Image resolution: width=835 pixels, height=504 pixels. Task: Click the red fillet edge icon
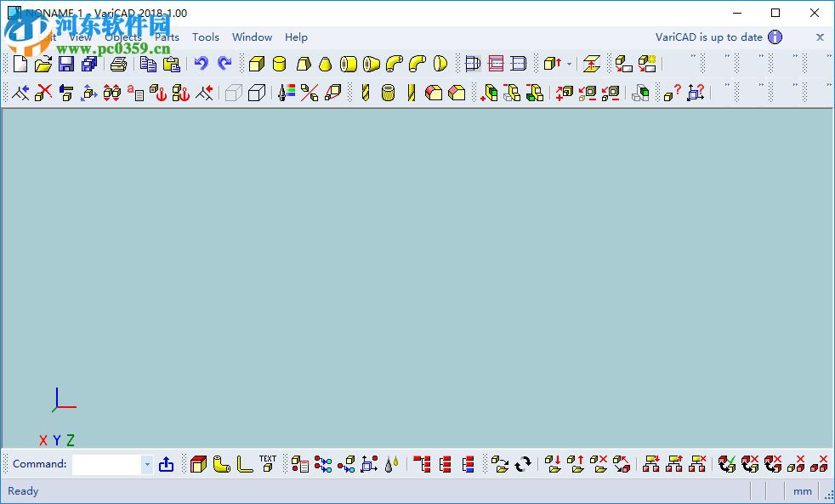434,93
